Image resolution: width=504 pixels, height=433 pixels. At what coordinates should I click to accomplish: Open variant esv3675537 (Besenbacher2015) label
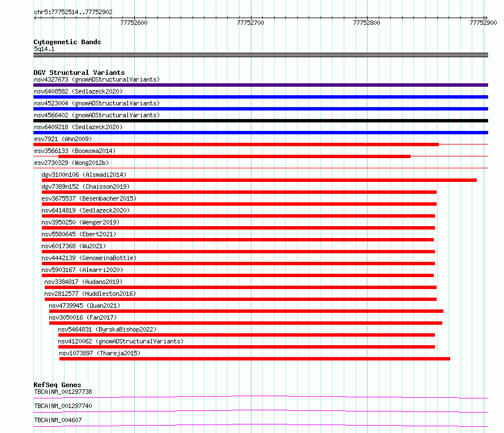89,198
